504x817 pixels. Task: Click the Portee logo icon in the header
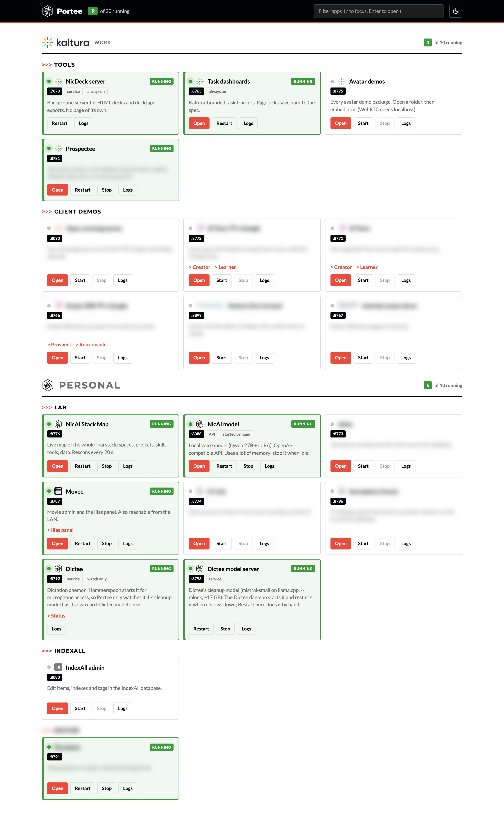tap(48, 11)
